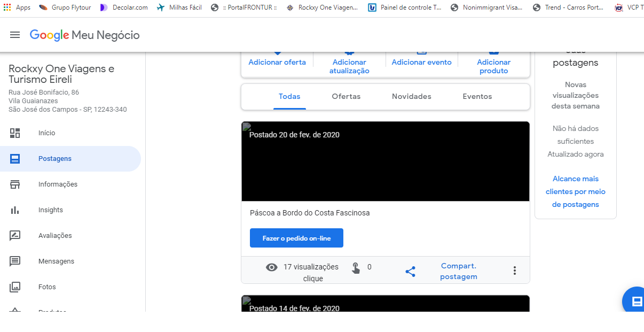Open the post's three-dot options menu
This screenshot has height=332, width=644.
pyautogui.click(x=515, y=271)
